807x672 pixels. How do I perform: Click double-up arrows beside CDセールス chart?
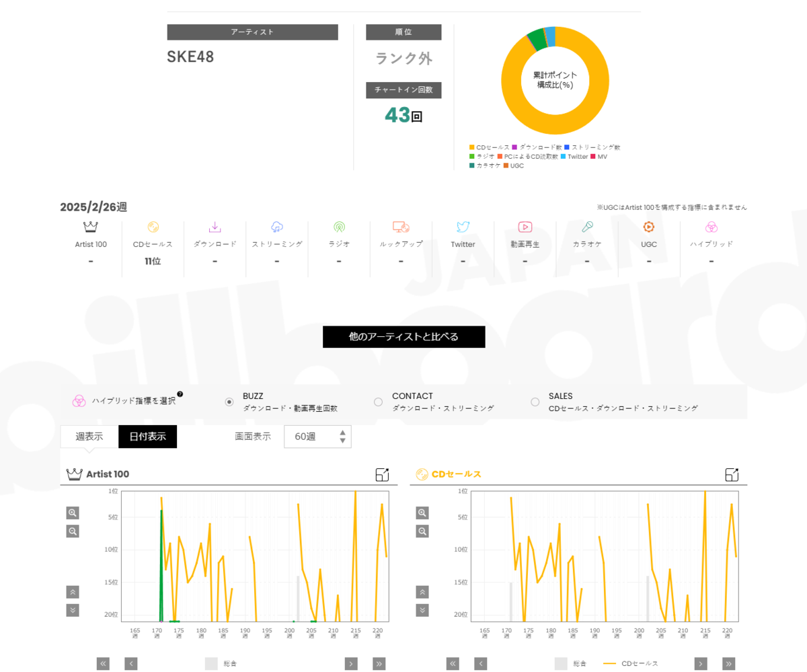coord(422,592)
